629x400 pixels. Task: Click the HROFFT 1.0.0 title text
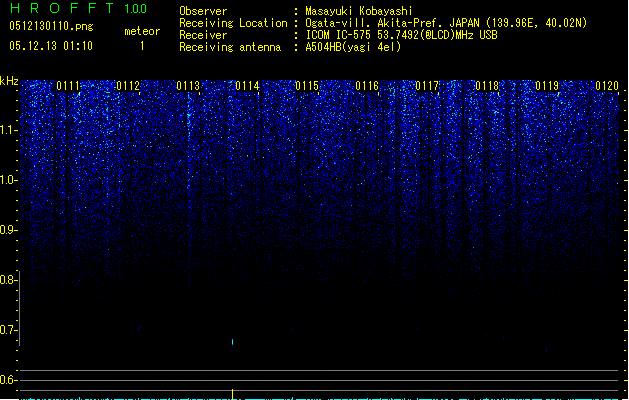(x=78, y=8)
